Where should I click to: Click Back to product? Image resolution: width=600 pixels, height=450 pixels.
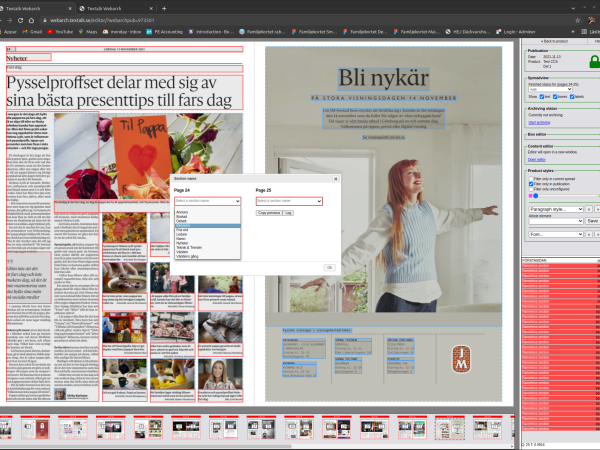(x=554, y=41)
